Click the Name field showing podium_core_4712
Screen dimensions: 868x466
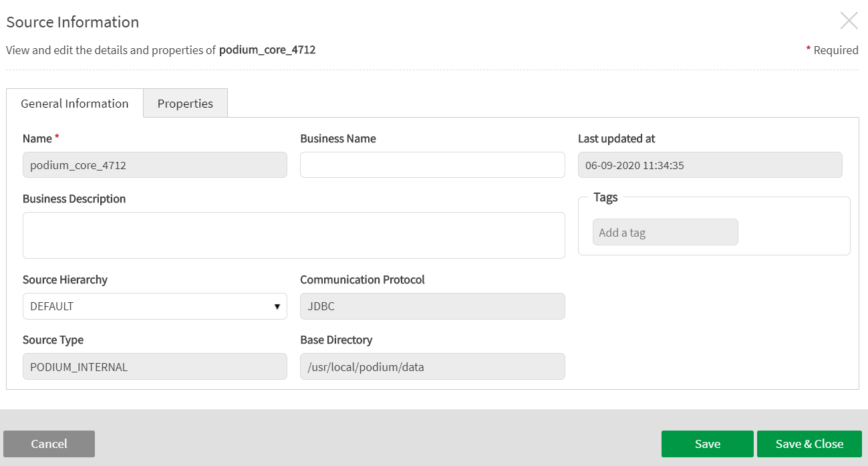click(x=154, y=165)
